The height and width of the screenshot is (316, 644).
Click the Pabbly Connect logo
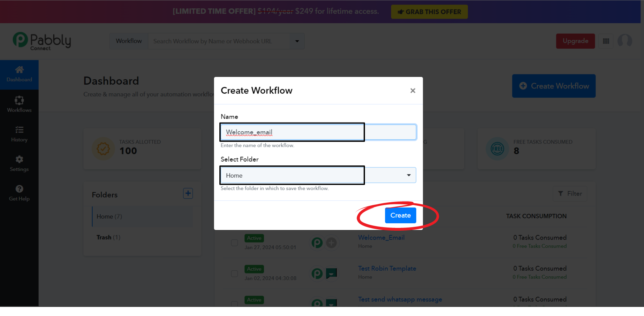coord(42,41)
